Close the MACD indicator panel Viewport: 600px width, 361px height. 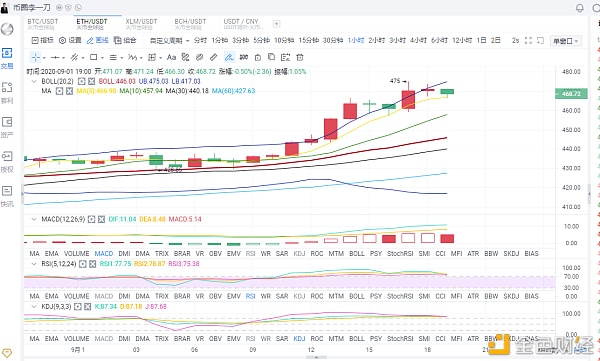101,219
